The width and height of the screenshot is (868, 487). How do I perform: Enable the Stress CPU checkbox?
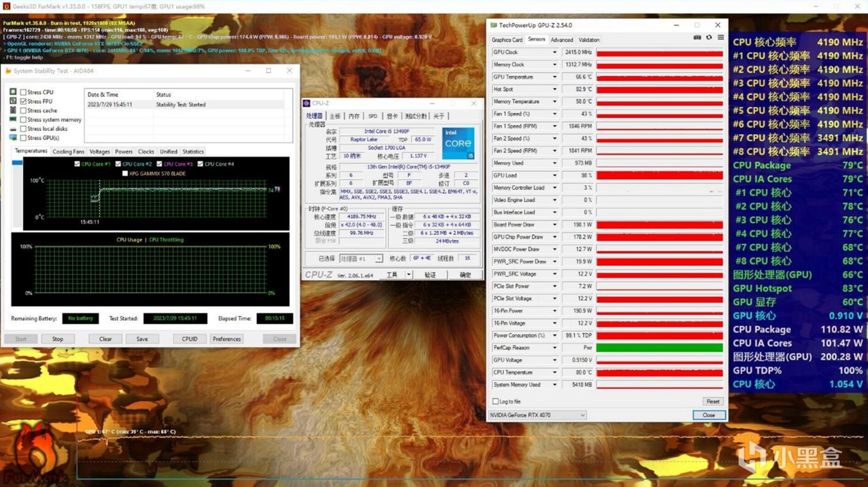[23, 92]
